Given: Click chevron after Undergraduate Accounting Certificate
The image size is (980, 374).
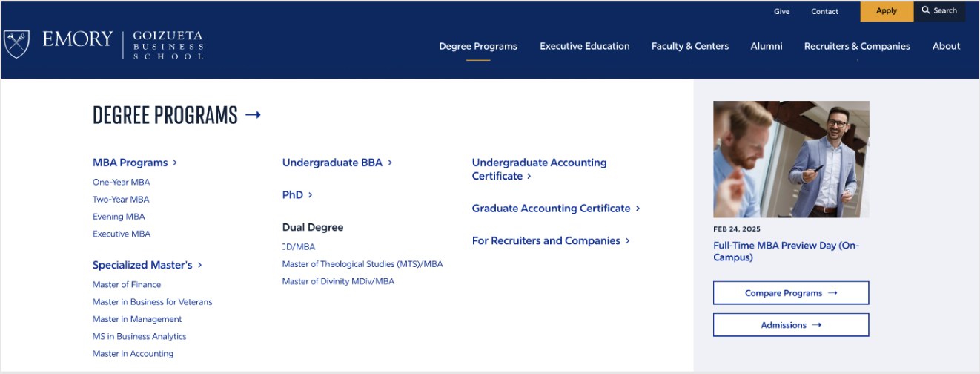Looking at the screenshot, I should 529,177.
